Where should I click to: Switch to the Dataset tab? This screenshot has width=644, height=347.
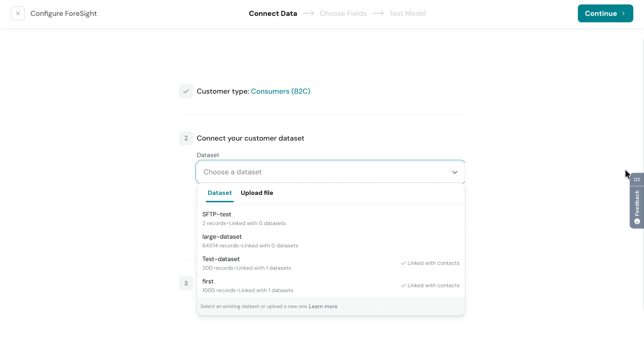click(x=219, y=193)
